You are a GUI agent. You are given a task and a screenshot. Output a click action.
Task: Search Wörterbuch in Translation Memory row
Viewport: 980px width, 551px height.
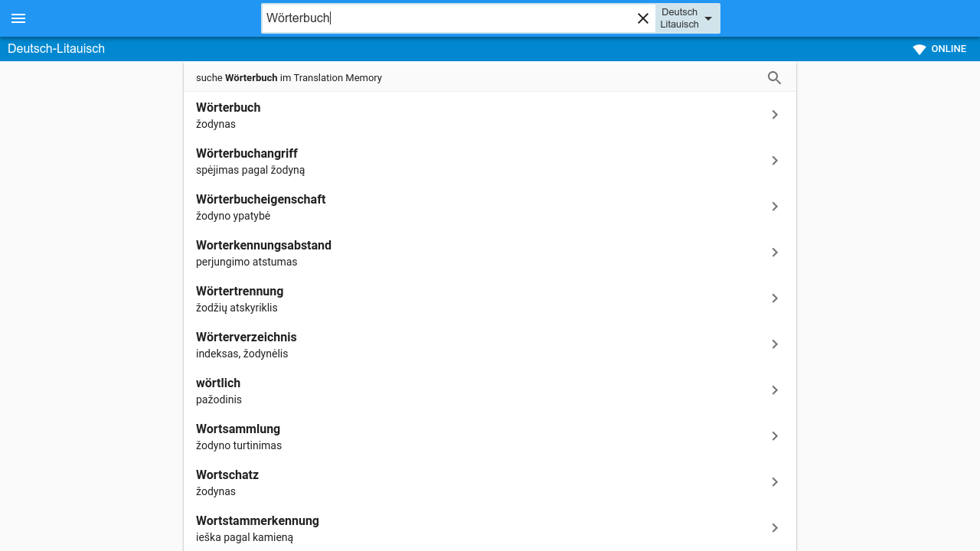490,77
